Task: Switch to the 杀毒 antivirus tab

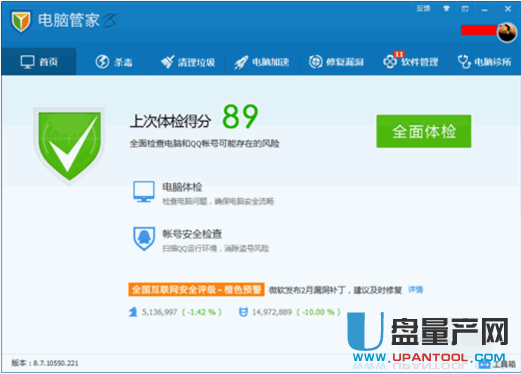Action: (x=114, y=62)
